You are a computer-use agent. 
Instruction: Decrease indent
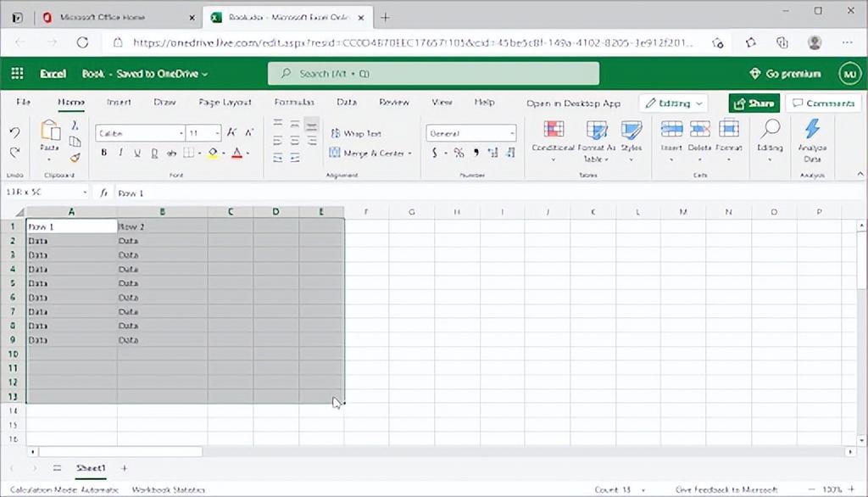(x=278, y=159)
